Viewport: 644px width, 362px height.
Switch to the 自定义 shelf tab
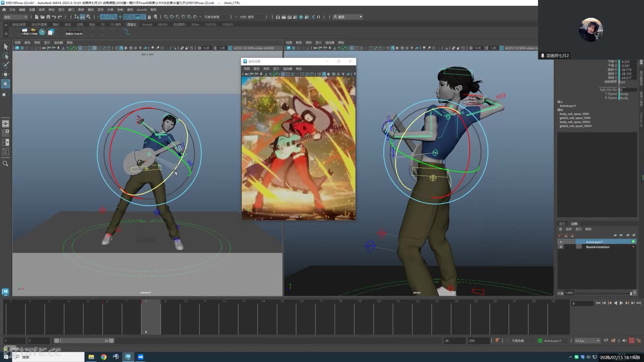[x=131, y=24]
